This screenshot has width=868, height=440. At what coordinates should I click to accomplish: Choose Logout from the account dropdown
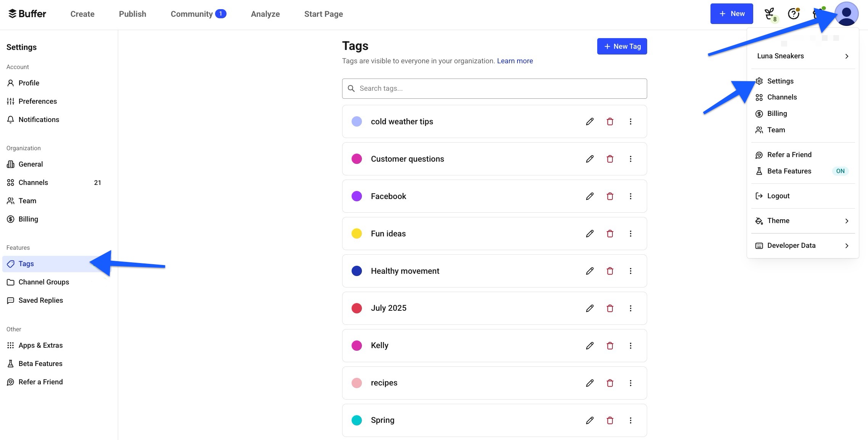pyautogui.click(x=803, y=196)
